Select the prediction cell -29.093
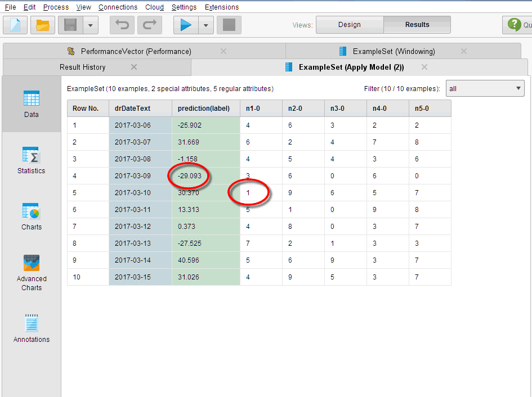This screenshot has height=397, width=532. (x=206, y=175)
